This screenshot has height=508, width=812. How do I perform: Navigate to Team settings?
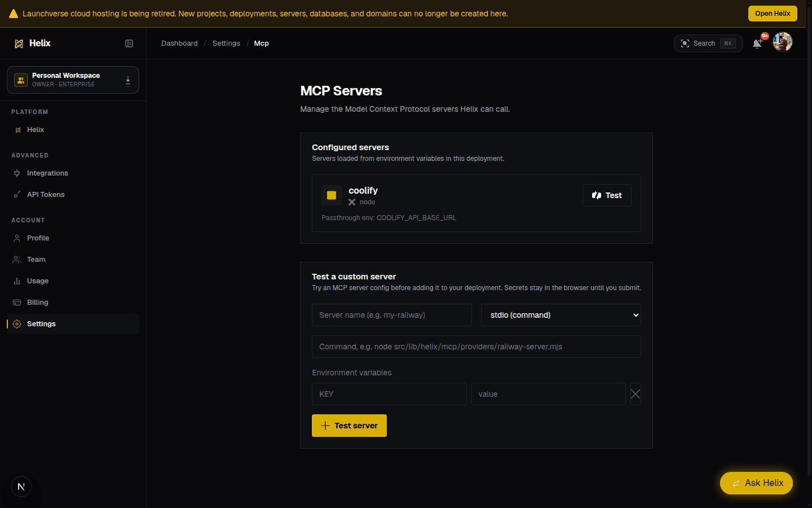pyautogui.click(x=73, y=260)
